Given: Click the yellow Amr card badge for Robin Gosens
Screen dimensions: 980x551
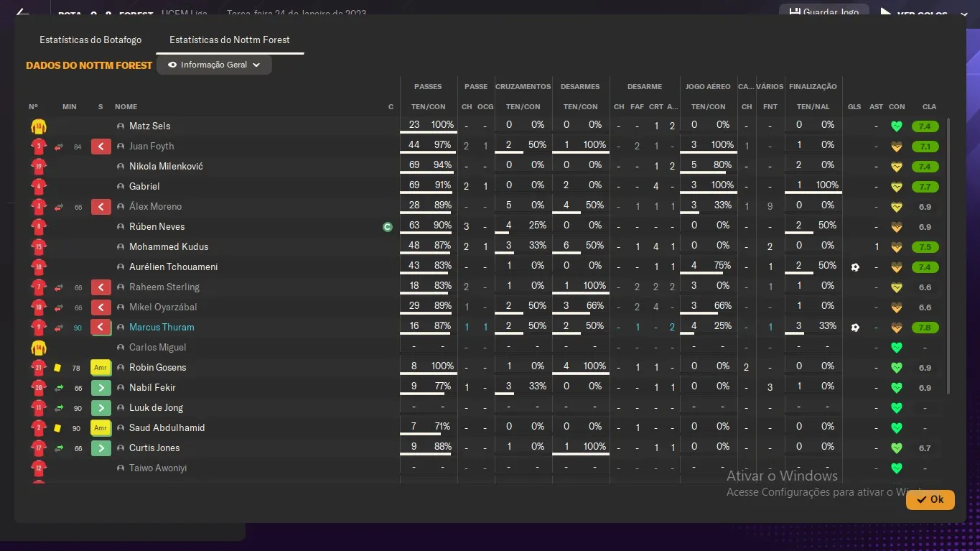Looking at the screenshot, I should (101, 368).
